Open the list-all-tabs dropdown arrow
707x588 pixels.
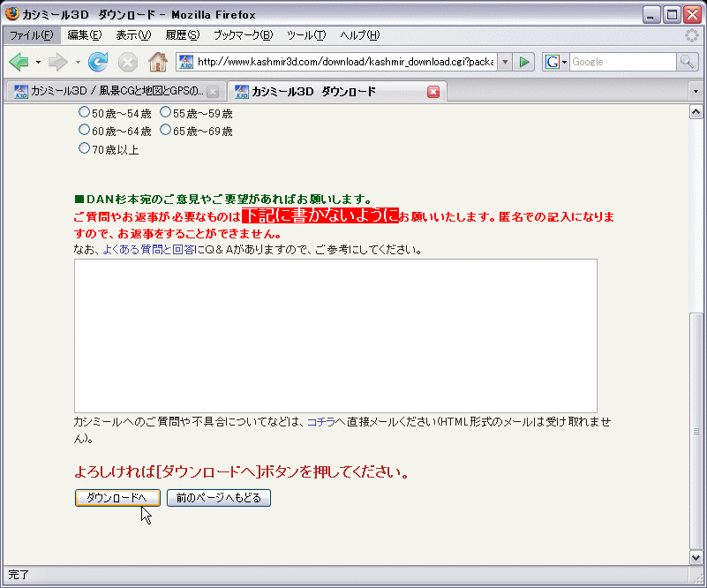696,92
